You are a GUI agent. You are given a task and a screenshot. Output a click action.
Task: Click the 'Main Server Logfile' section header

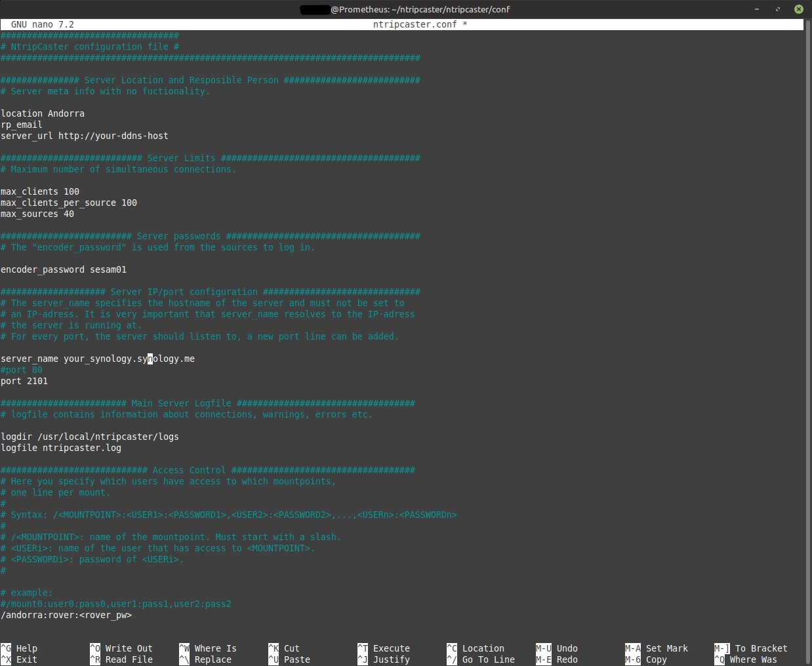pyautogui.click(x=208, y=403)
